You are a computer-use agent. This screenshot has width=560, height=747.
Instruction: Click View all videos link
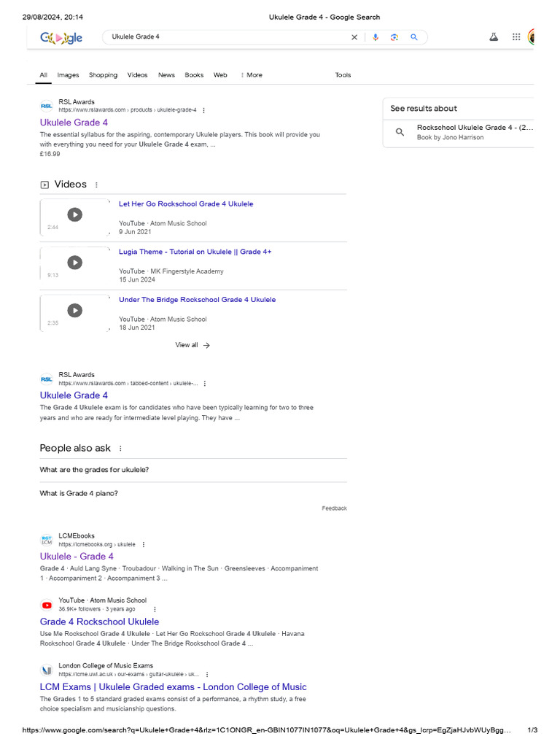[192, 345]
